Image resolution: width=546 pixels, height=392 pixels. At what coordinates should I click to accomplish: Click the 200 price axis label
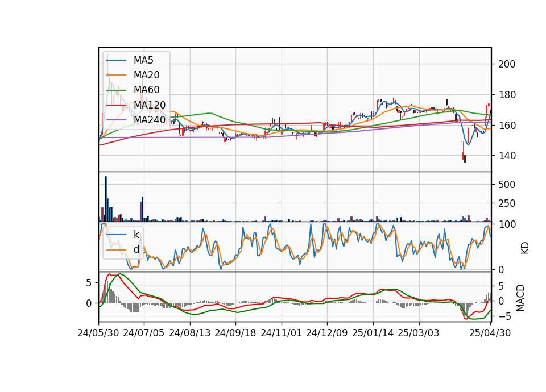[x=507, y=64]
